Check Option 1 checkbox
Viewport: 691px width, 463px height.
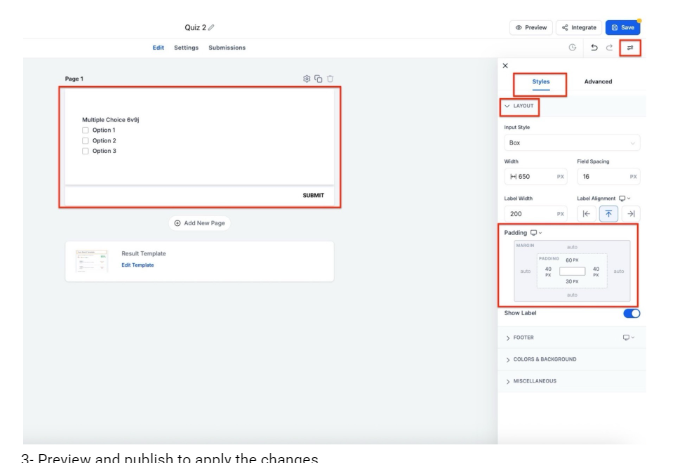pos(85,130)
